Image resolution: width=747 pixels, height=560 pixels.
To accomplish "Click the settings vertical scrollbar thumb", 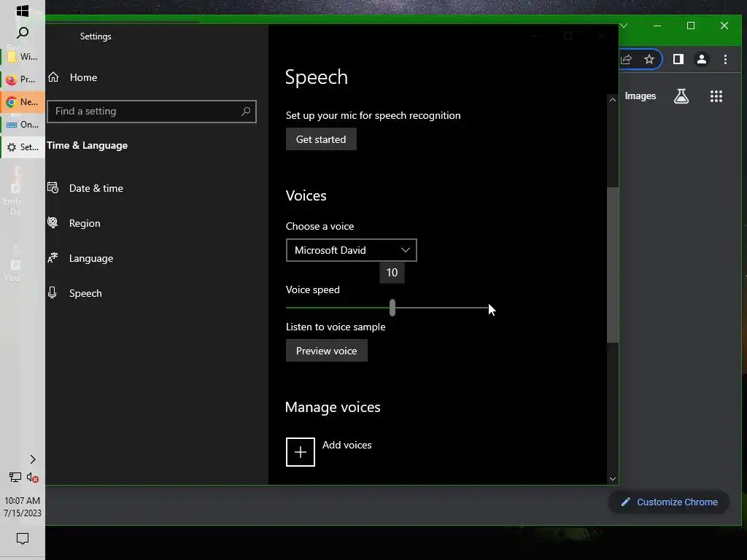I will pyautogui.click(x=613, y=265).
